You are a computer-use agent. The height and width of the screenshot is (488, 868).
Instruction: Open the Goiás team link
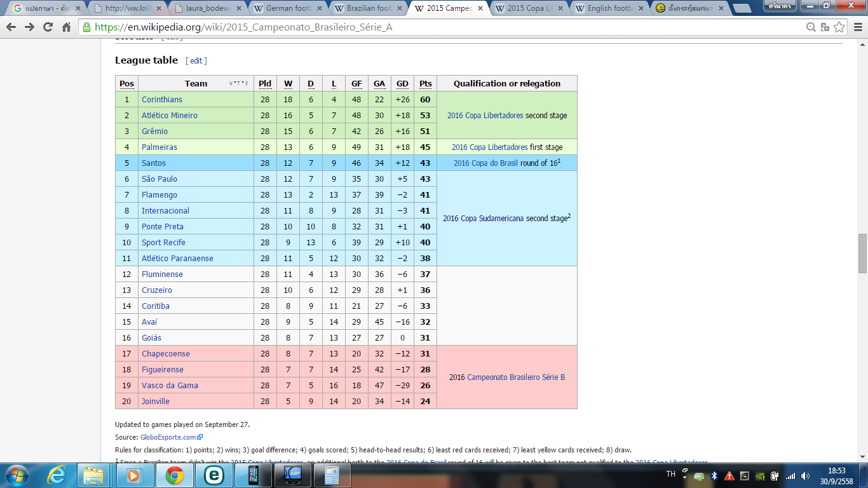(x=152, y=337)
